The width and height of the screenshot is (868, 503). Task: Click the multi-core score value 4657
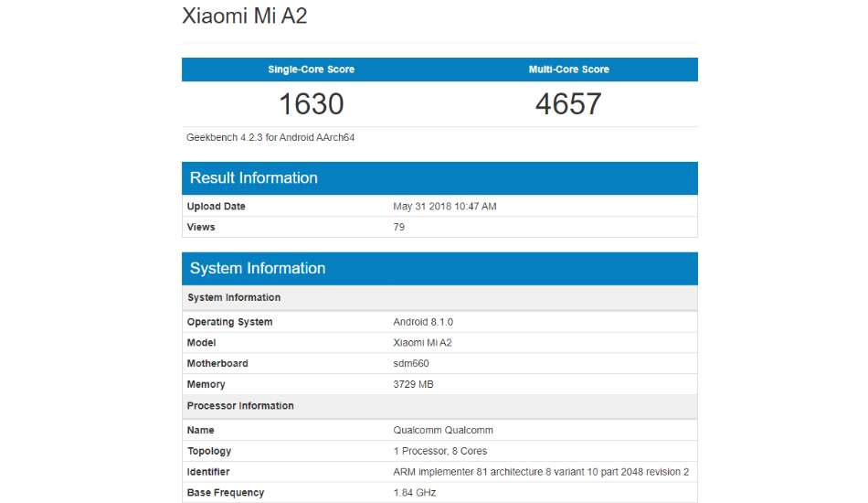coord(568,103)
